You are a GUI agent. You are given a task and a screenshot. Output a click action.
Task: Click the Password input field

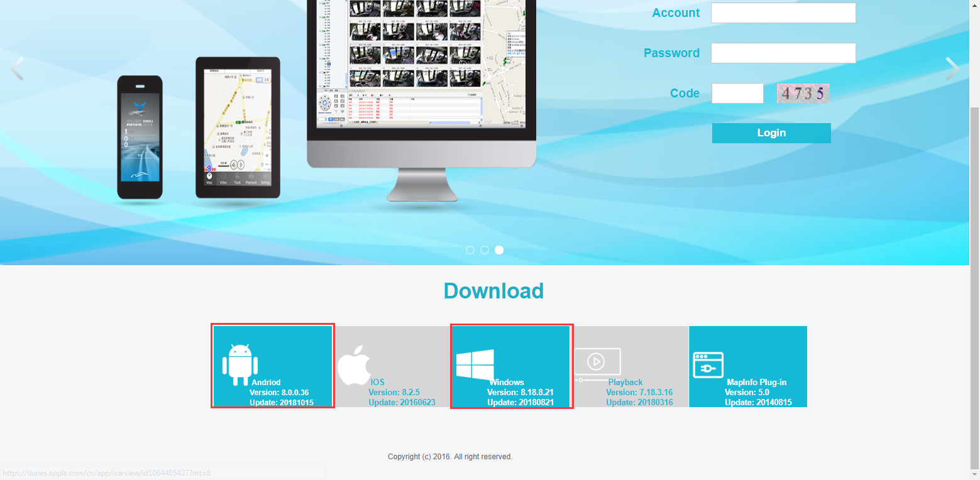coord(783,53)
